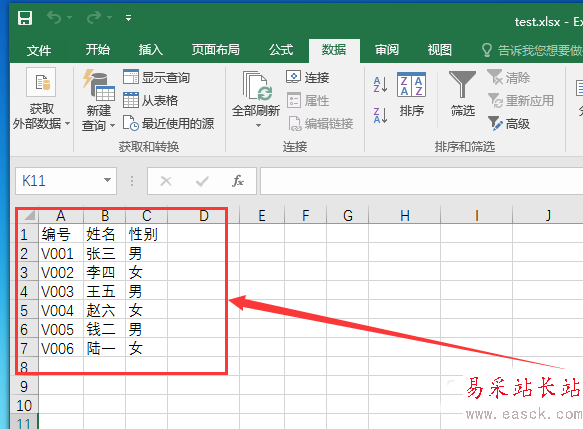Select column E header

tap(262, 215)
